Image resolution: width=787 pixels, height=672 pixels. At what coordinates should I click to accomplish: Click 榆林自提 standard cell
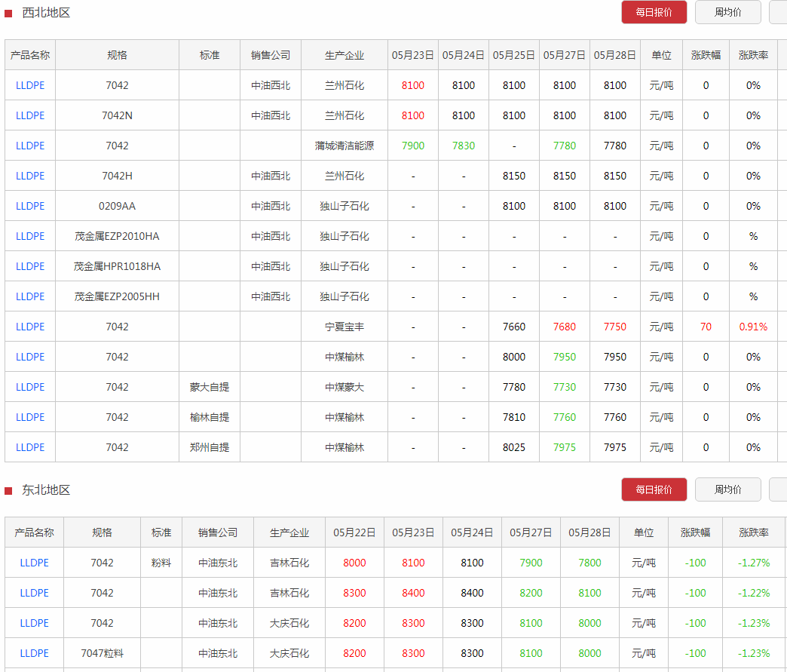210,417
